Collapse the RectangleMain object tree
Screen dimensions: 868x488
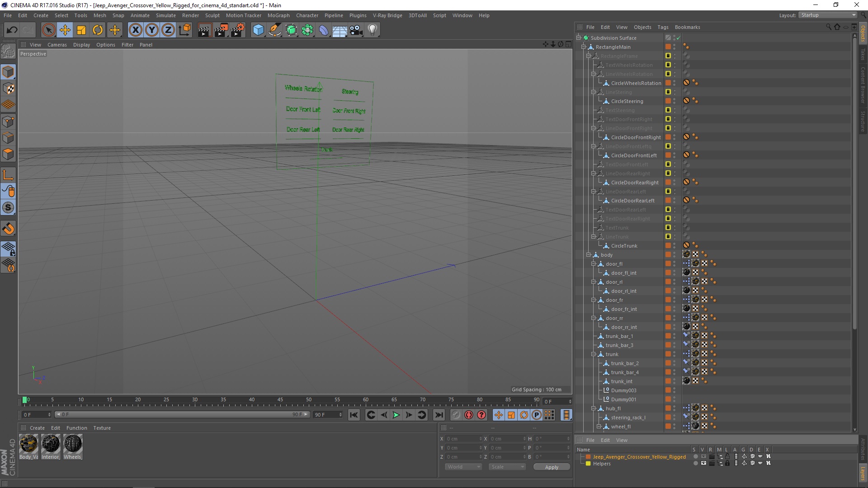584,47
